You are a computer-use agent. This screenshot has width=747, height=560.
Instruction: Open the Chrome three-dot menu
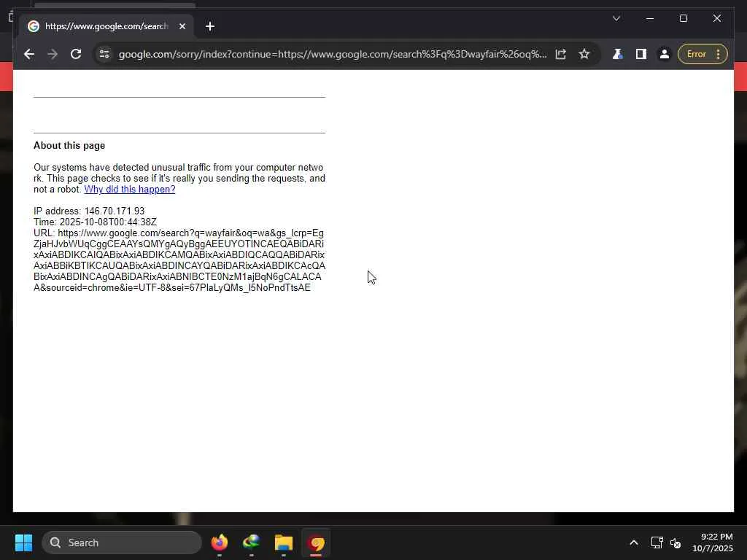719,54
